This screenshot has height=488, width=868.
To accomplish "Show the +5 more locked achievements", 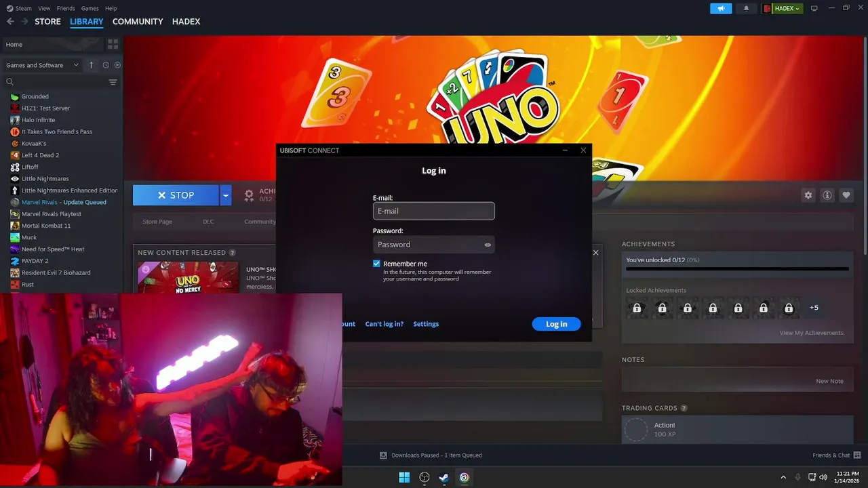I will [814, 308].
